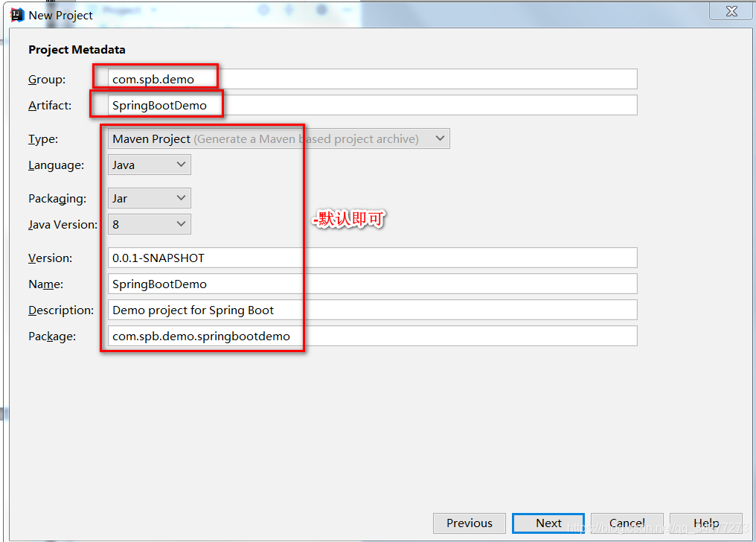756x542 pixels.
Task: Click the Artifact label
Action: coord(50,106)
